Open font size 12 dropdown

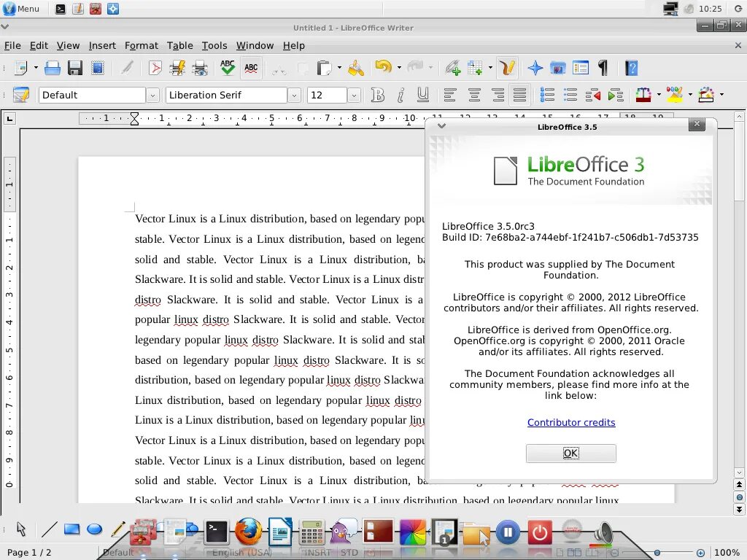pyautogui.click(x=354, y=96)
